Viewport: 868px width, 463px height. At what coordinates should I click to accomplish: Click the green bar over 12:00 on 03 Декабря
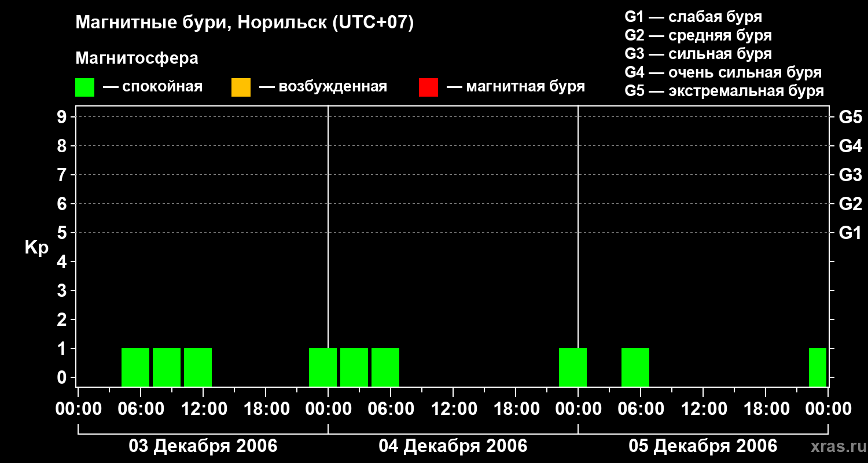[x=198, y=367]
